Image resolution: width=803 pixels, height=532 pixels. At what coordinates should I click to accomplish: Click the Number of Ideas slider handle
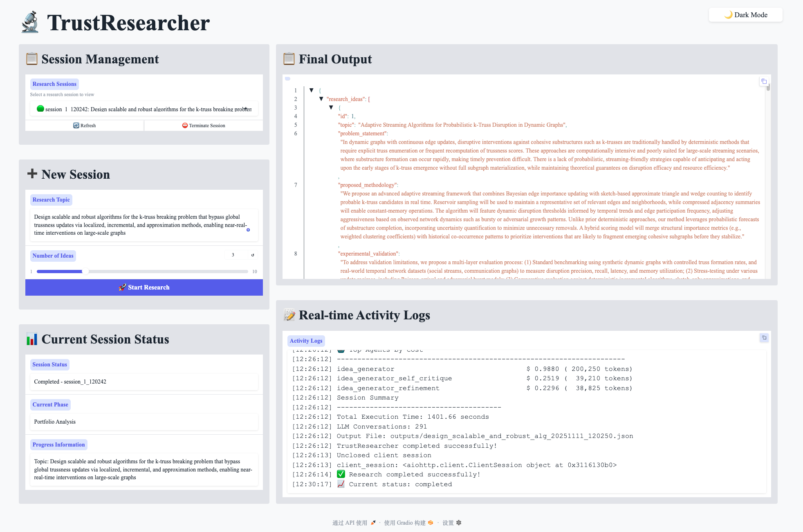coord(85,272)
